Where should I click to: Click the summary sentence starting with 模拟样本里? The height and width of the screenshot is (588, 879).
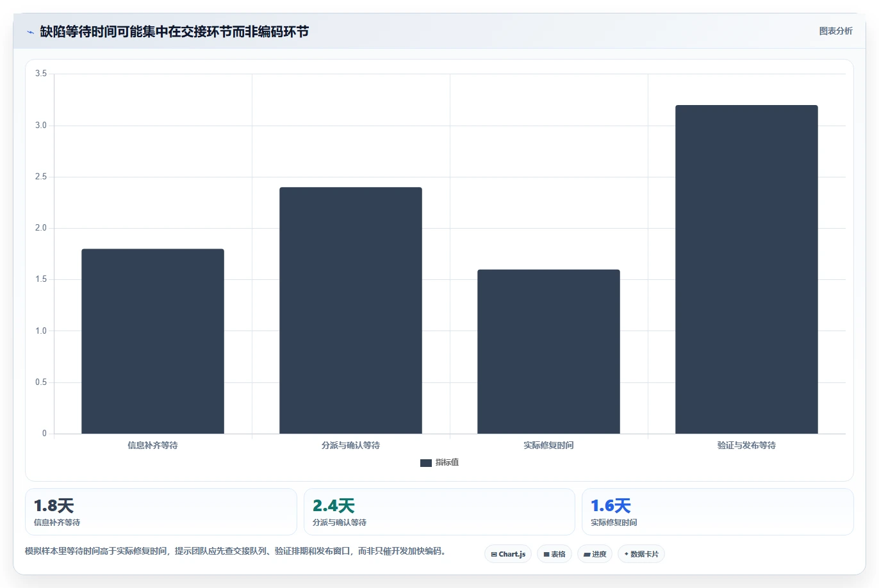click(x=235, y=551)
